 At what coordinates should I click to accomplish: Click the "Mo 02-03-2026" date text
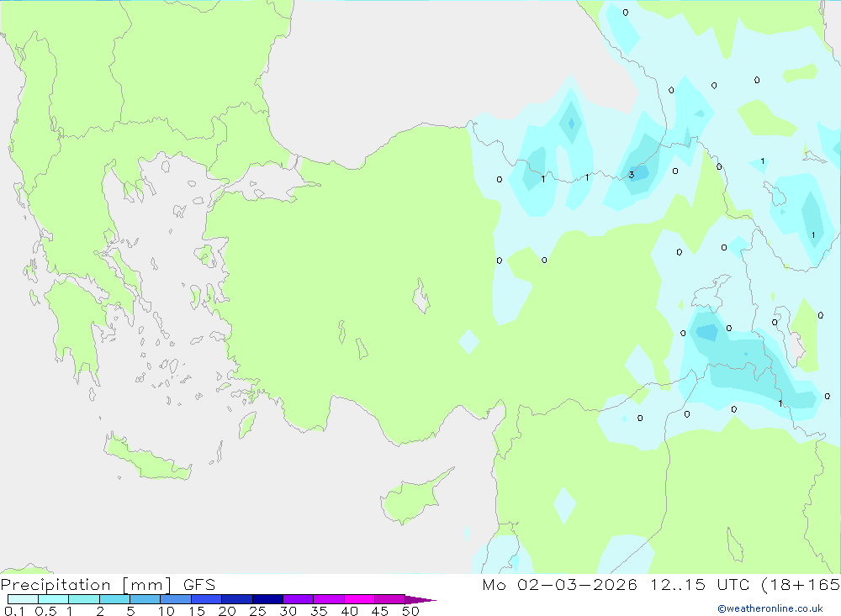tap(560, 584)
